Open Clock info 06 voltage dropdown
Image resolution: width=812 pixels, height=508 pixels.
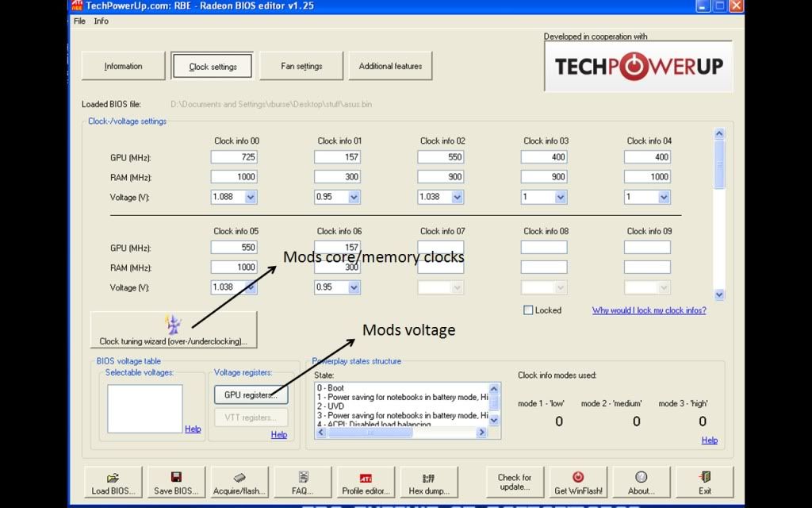coord(354,287)
